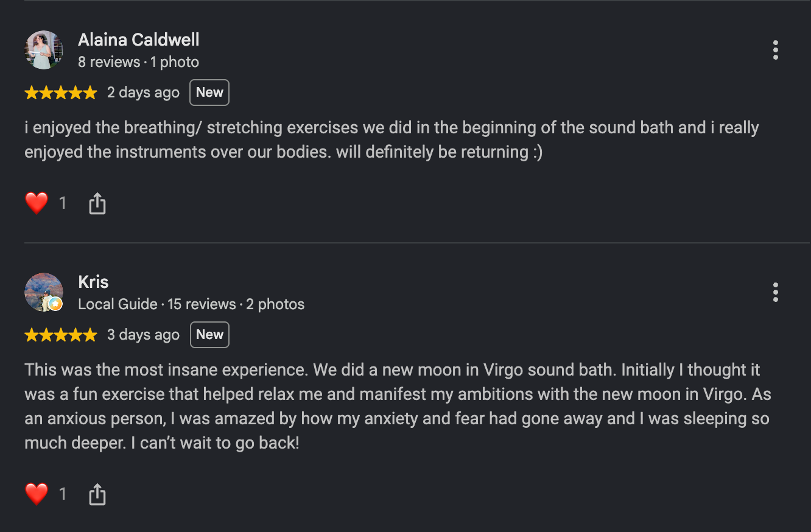Image resolution: width=811 pixels, height=532 pixels.
Task: Open Kris's Local Guide avatar
Action: point(44,292)
